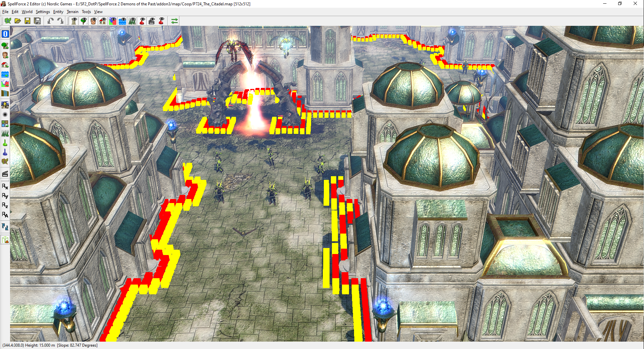Select the Ry rotation axis button
This screenshot has height=349, width=644.
(x=5, y=196)
